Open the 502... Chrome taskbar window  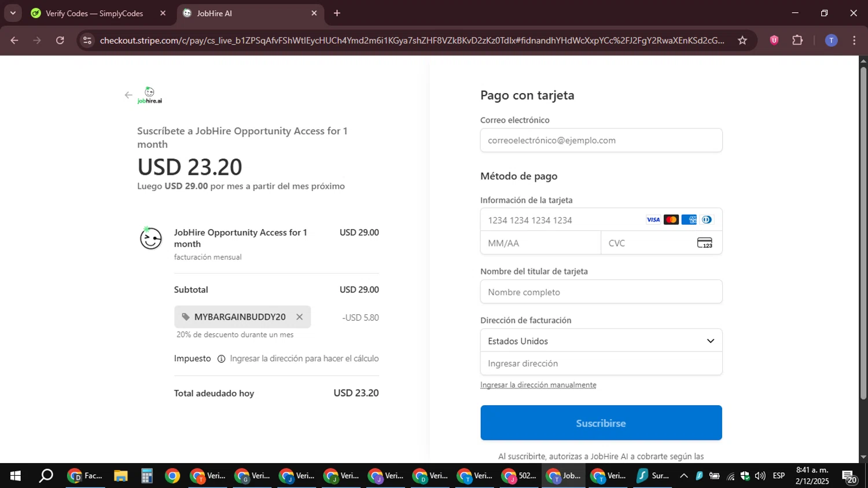point(519,476)
